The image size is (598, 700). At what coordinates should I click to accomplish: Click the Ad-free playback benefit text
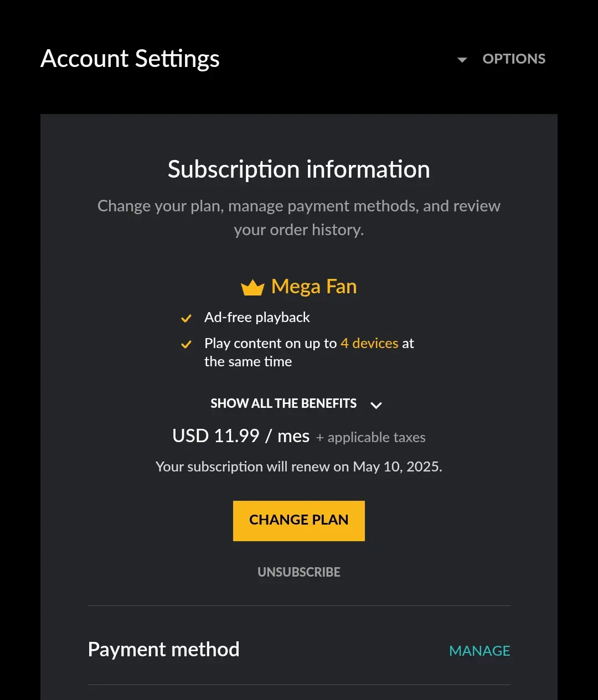coord(257,317)
